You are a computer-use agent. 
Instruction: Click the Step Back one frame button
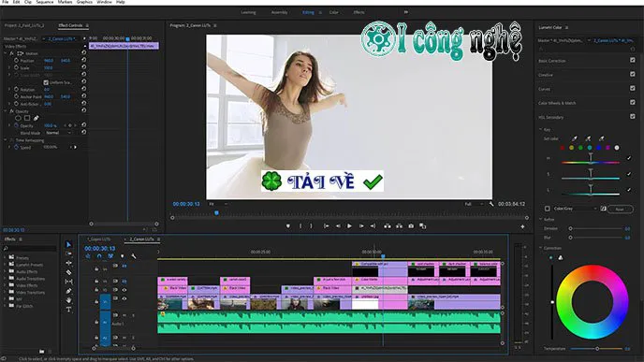(x=338, y=226)
